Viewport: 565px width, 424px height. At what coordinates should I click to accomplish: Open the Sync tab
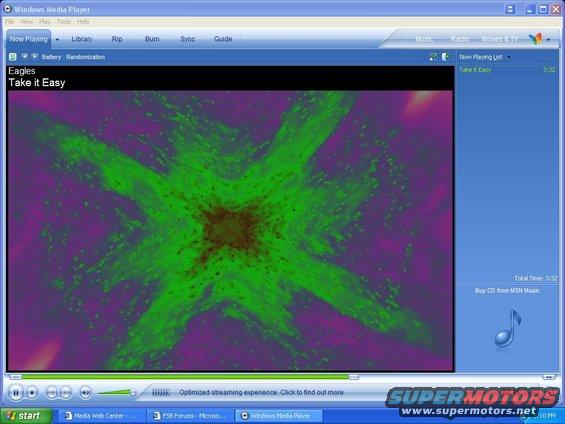tap(187, 39)
